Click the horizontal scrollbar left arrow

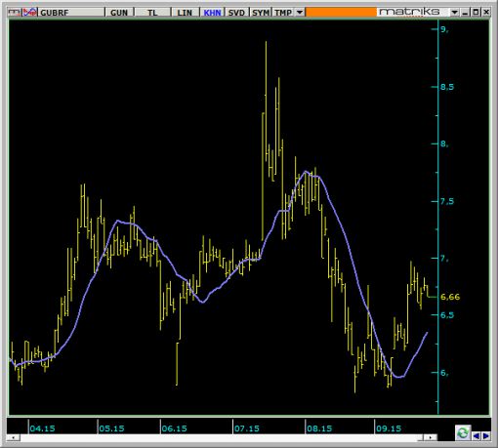(14, 437)
